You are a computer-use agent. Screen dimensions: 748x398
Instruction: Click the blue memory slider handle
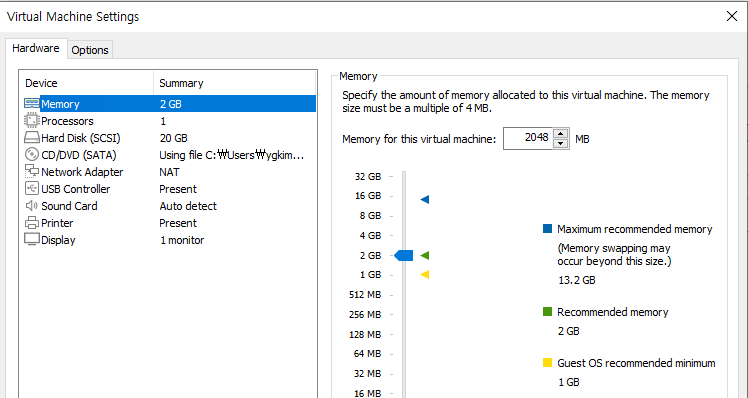[404, 255]
